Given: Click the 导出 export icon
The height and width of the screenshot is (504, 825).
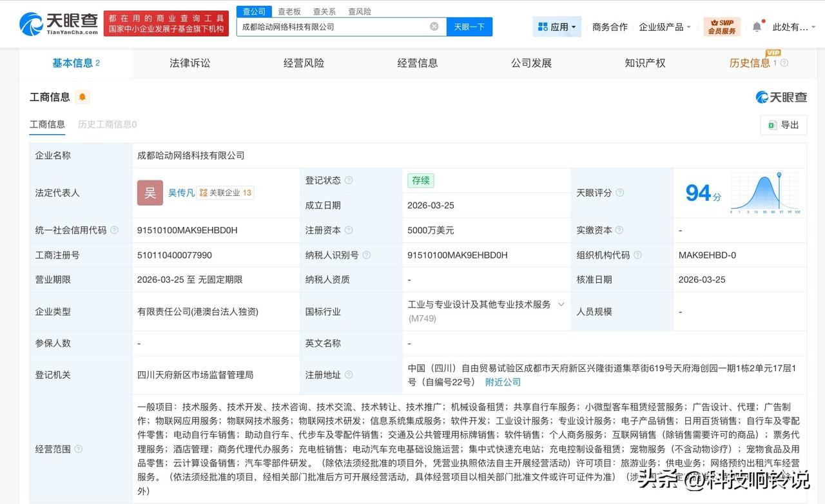Looking at the screenshot, I should pyautogui.click(x=772, y=125).
